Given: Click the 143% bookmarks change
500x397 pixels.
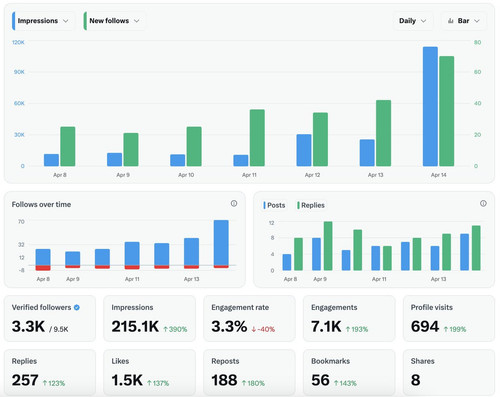Looking at the screenshot, I should pos(345,383).
